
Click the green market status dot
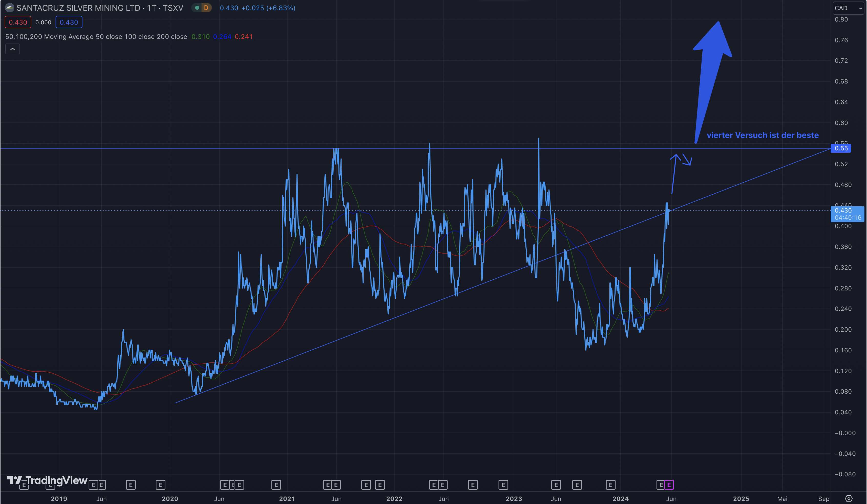click(197, 8)
